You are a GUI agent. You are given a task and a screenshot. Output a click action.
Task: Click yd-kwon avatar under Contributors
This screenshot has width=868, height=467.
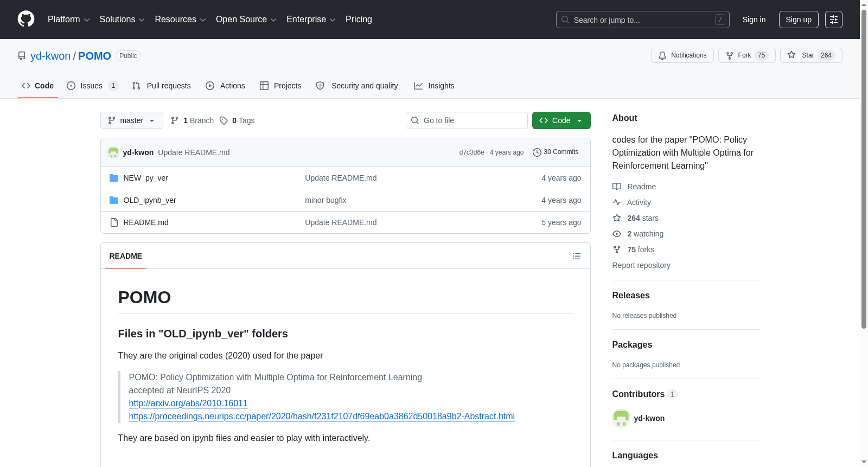621,418
